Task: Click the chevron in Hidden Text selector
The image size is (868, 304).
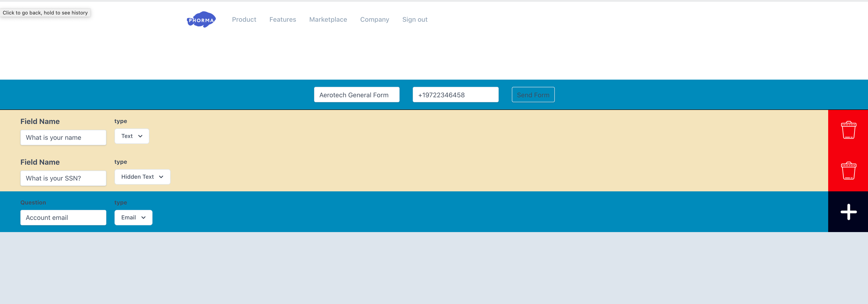Action: (x=161, y=177)
